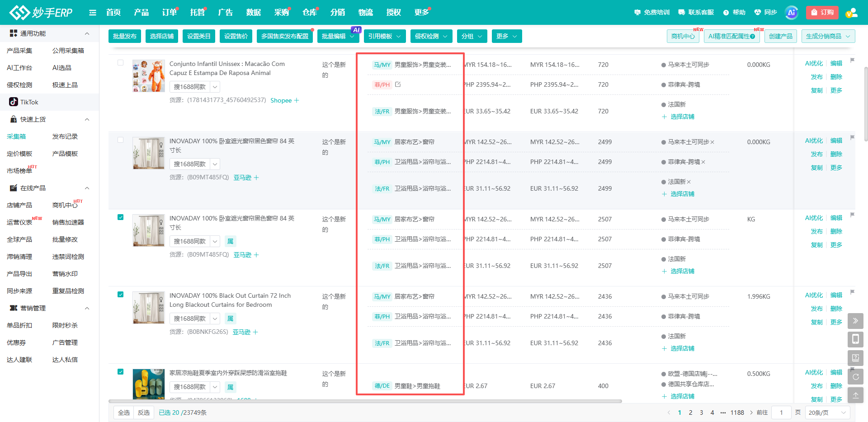
Task: Click the floating mobile phone icon
Action: 855,339
